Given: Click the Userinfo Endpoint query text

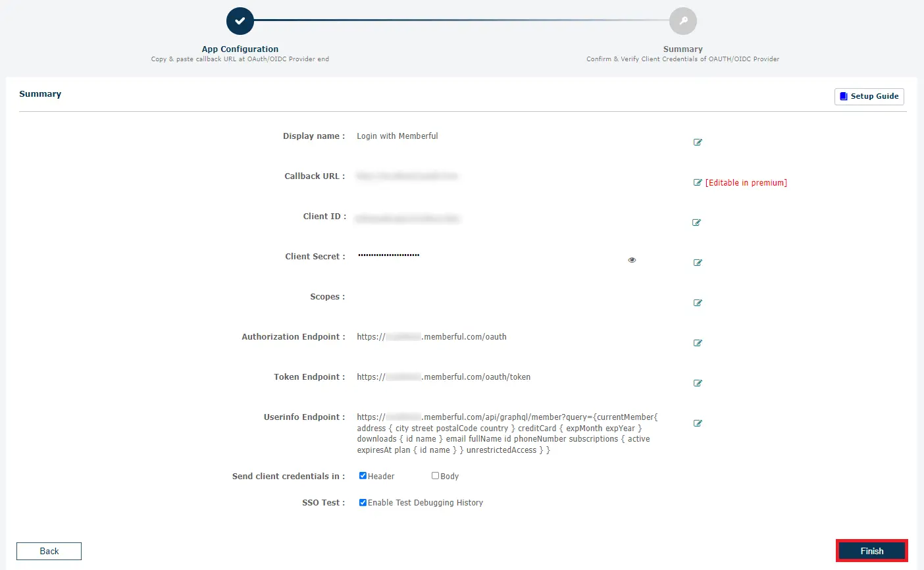Looking at the screenshot, I should pos(507,433).
